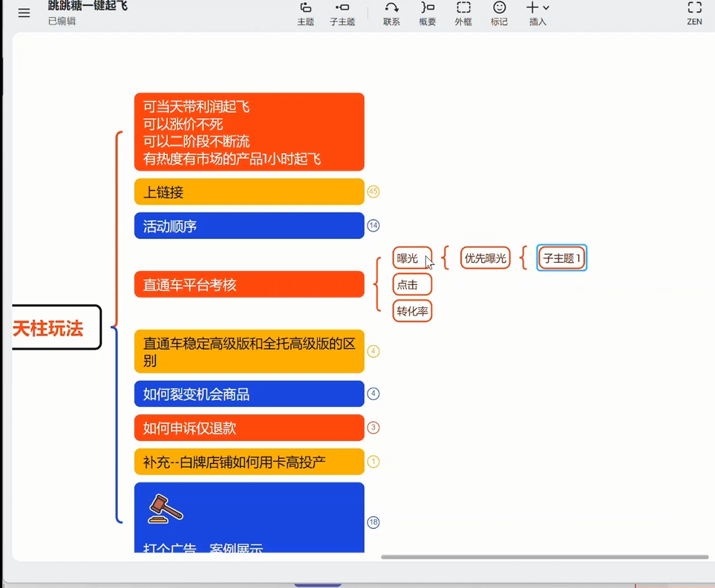This screenshot has height=588, width=715.
Task: Enter ZEN fullscreen mode
Action: click(x=694, y=13)
